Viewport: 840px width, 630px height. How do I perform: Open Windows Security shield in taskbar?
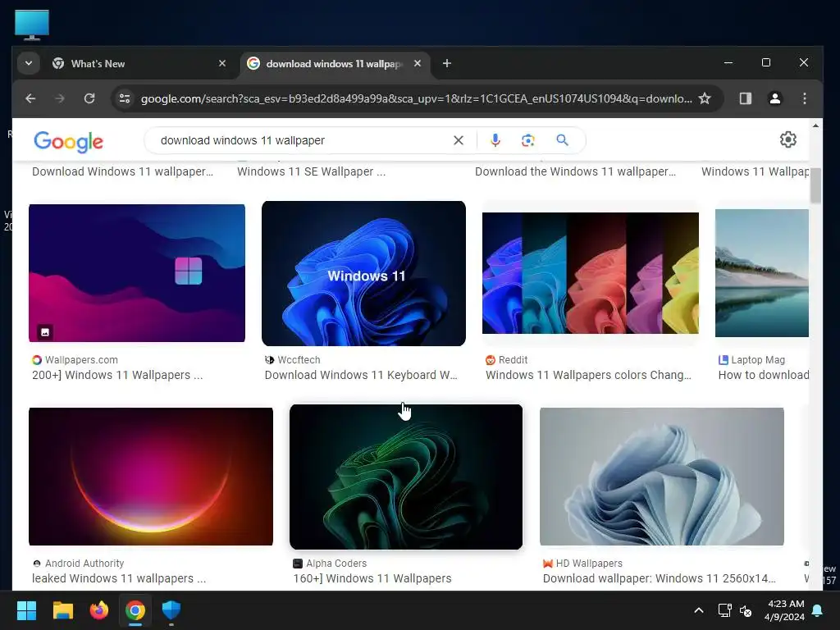click(x=171, y=609)
